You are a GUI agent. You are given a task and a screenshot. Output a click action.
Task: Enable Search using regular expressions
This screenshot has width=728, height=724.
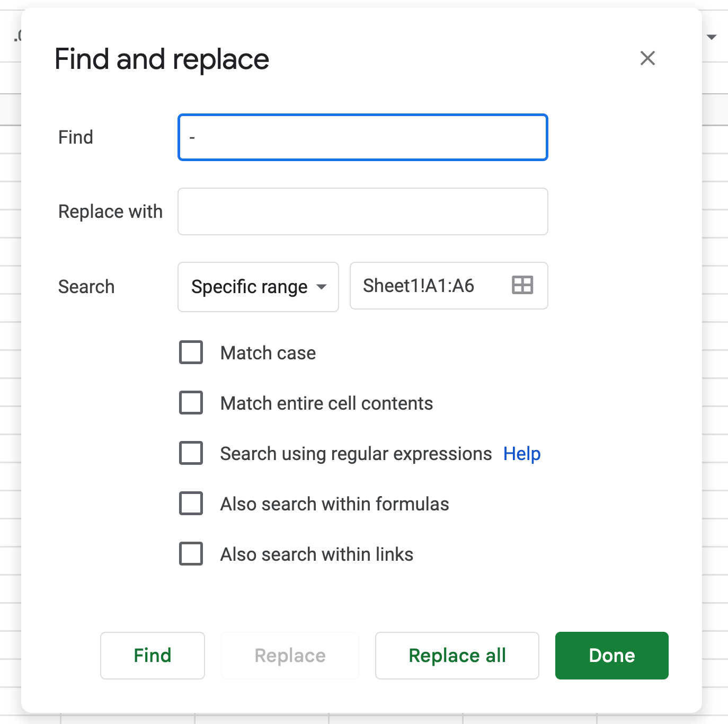click(191, 453)
